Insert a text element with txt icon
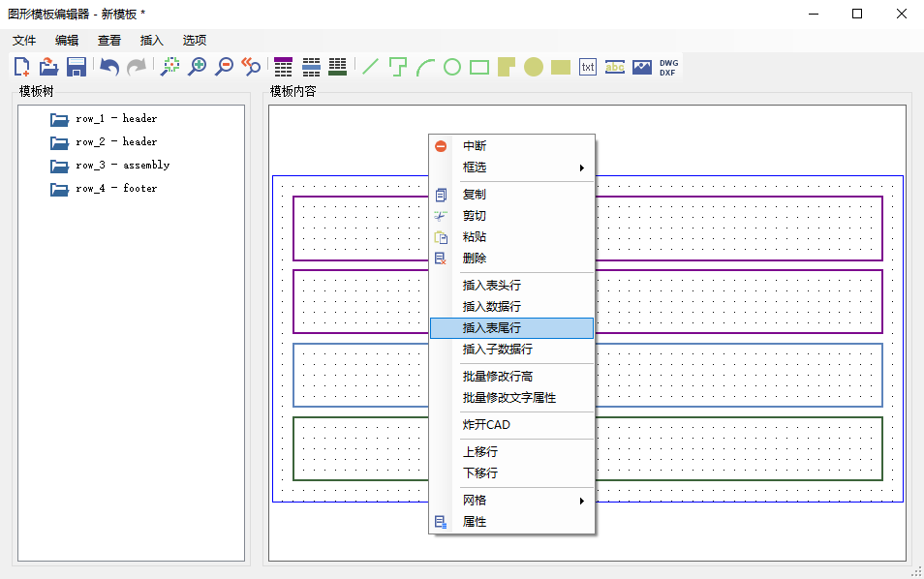 tap(588, 67)
